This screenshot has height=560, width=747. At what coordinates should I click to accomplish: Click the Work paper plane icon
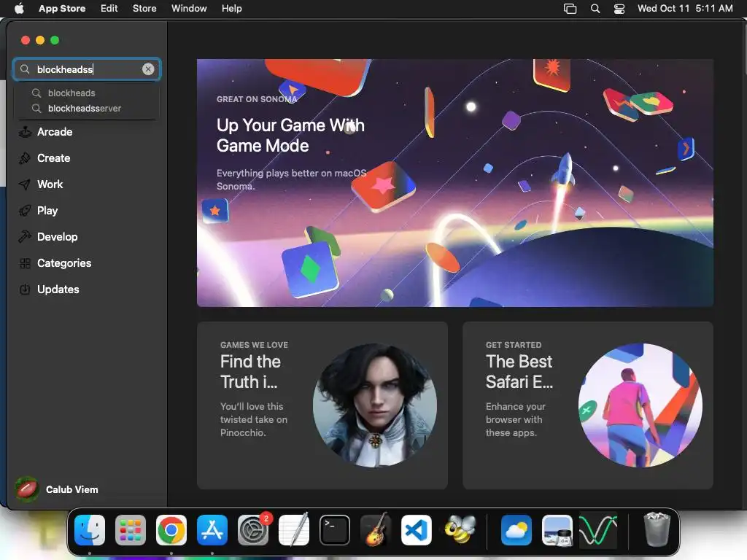click(25, 184)
